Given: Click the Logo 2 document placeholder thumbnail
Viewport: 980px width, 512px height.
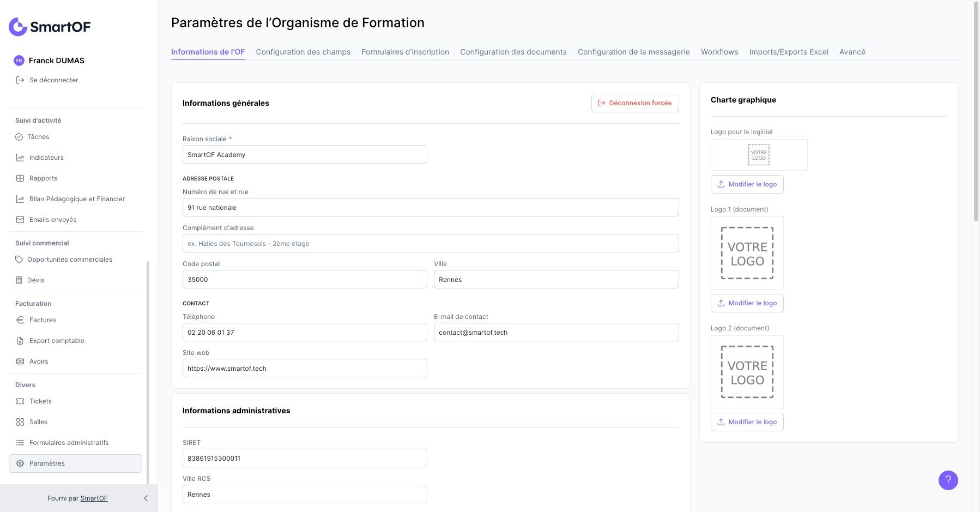Looking at the screenshot, I should pyautogui.click(x=747, y=372).
